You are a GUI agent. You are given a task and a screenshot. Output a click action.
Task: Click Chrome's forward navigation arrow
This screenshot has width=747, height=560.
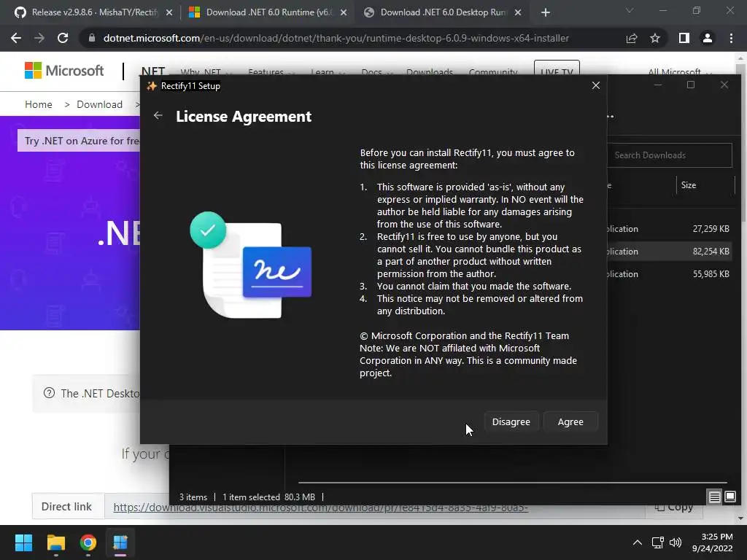click(39, 38)
